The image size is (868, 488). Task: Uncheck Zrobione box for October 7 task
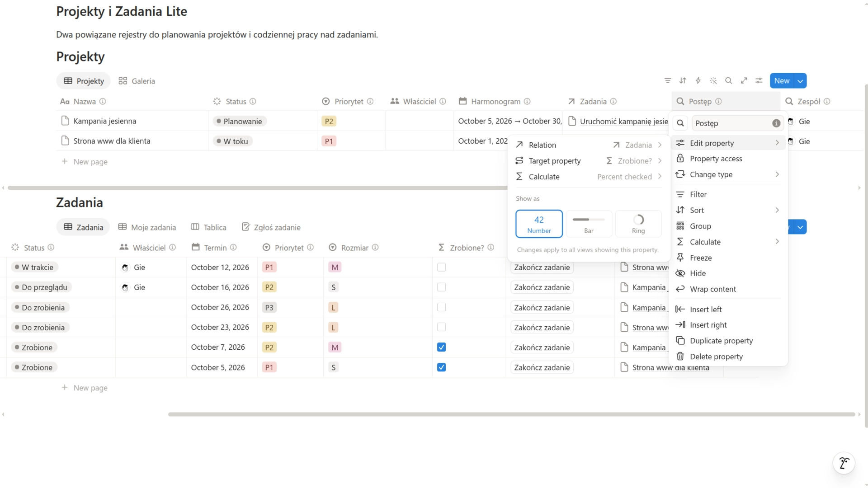pyautogui.click(x=442, y=347)
